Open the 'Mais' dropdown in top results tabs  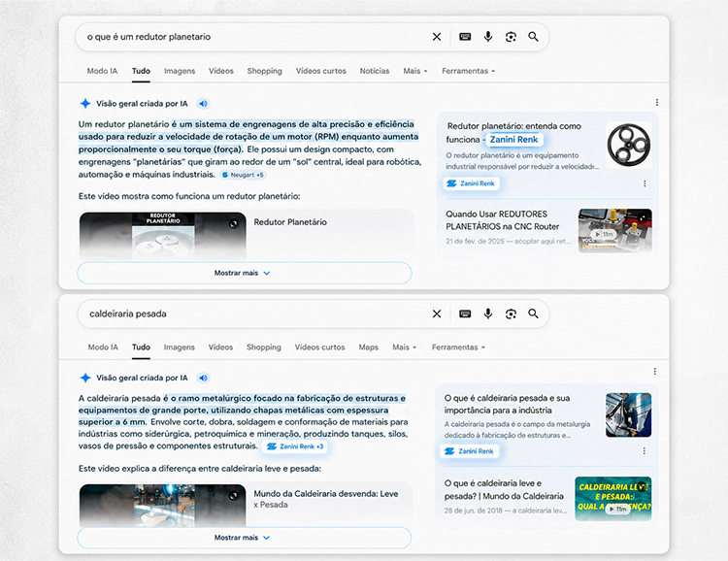pos(415,71)
